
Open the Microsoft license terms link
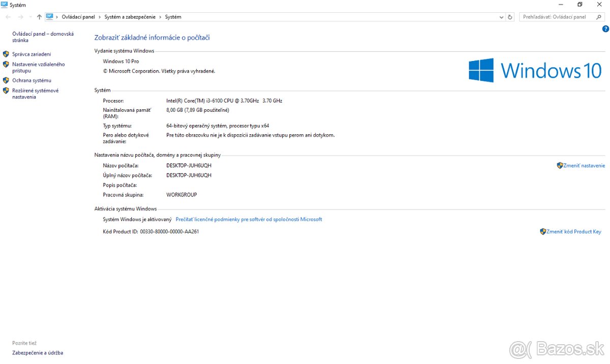click(249, 220)
